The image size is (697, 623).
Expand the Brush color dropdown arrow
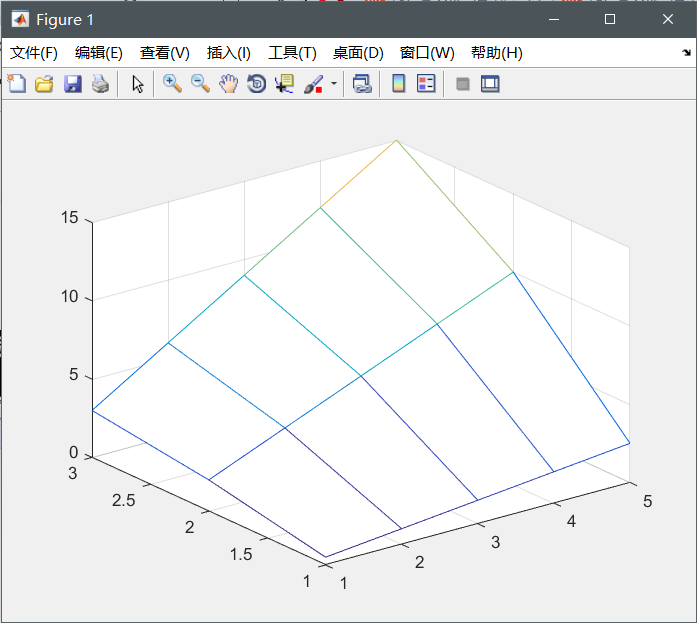click(334, 84)
